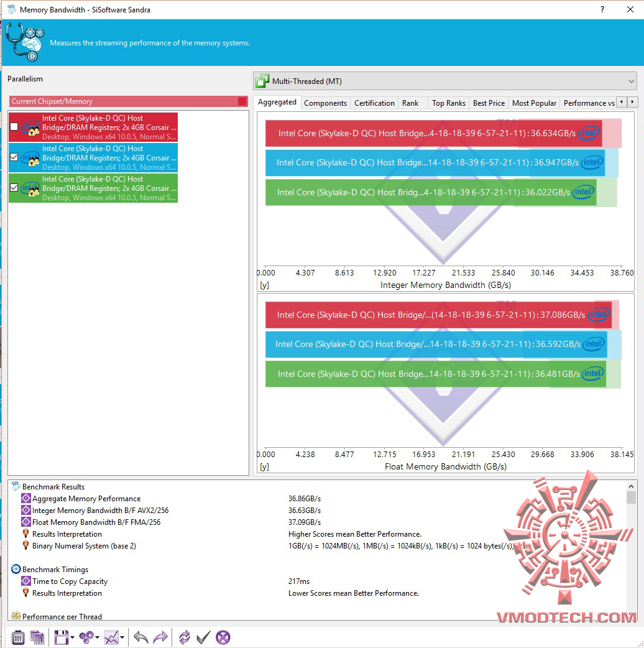Uncheck the green Skylake-D reference result checkbox
Screen dimensions: 644x648
point(14,188)
